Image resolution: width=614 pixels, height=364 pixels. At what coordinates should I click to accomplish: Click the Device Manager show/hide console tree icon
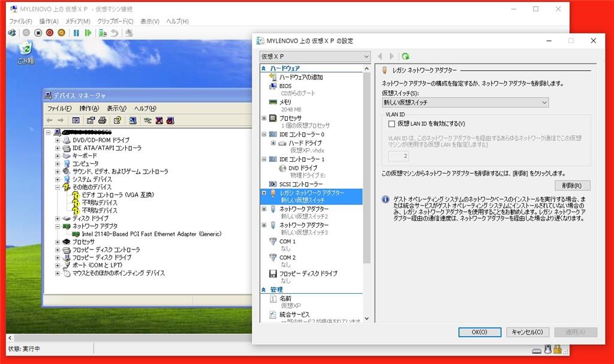(x=76, y=121)
